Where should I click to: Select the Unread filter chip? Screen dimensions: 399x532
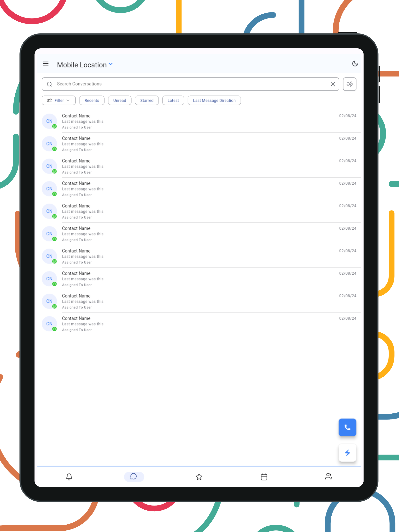coord(120,100)
